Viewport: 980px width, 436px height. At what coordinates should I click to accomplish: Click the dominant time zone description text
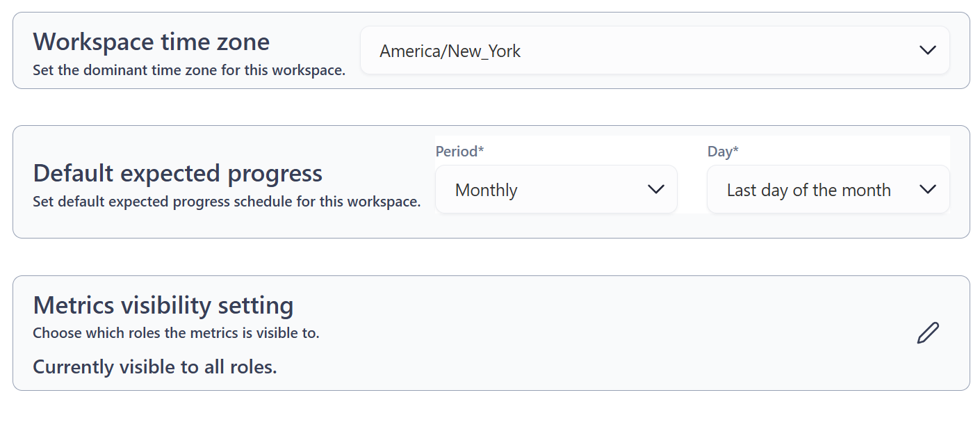(189, 70)
